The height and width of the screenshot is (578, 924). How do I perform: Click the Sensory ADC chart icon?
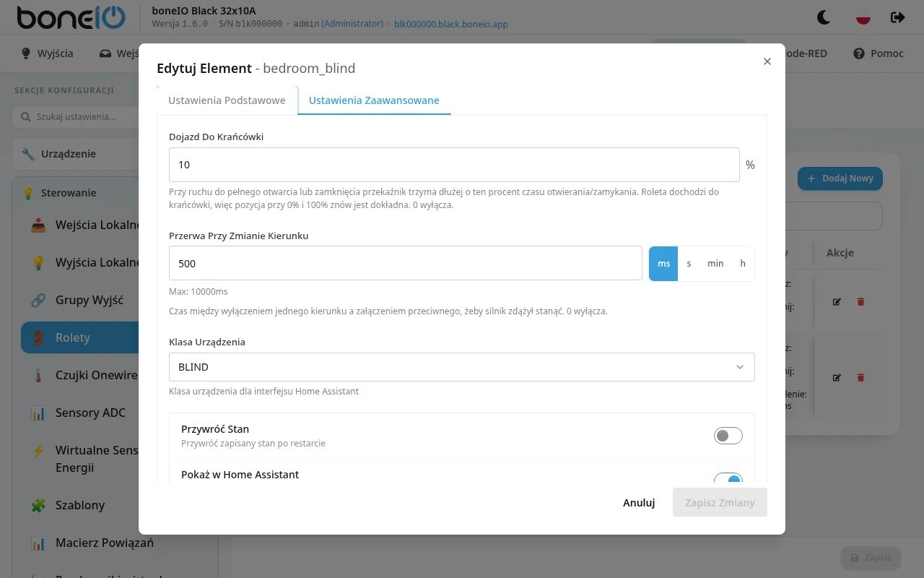38,413
